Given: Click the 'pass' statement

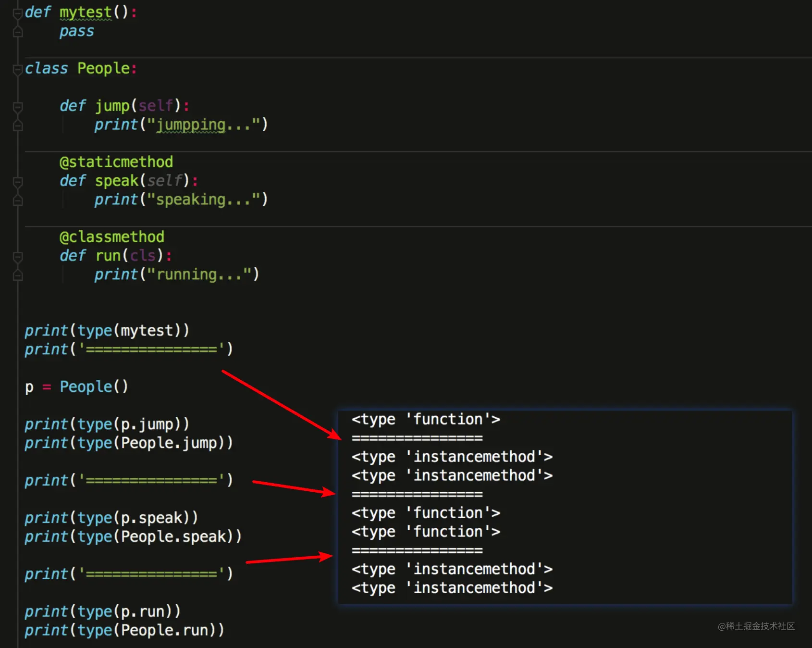Looking at the screenshot, I should 77,32.
